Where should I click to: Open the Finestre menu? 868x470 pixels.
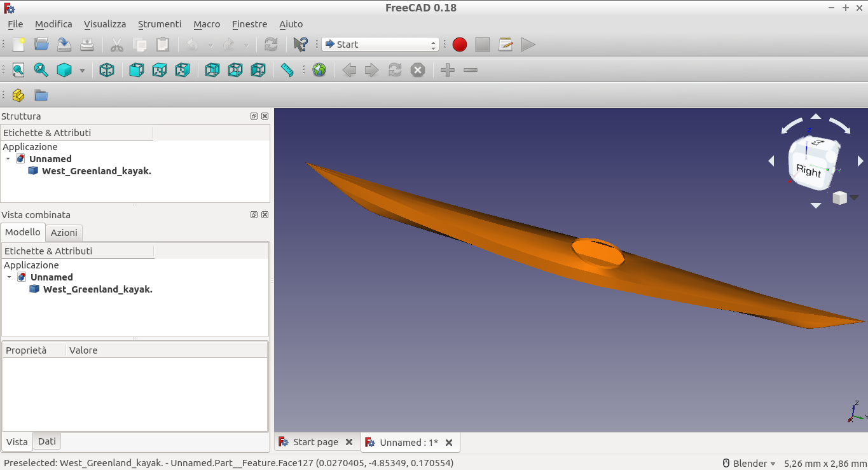(249, 24)
